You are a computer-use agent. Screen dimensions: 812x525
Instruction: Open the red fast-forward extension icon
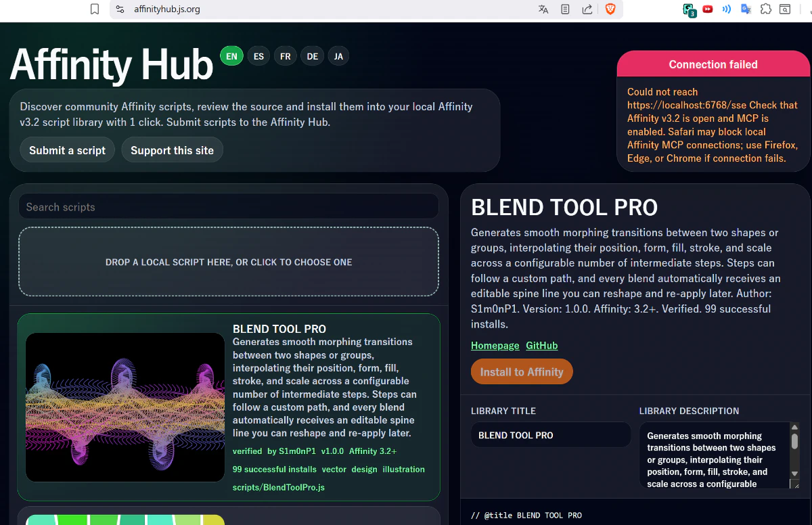pos(708,9)
